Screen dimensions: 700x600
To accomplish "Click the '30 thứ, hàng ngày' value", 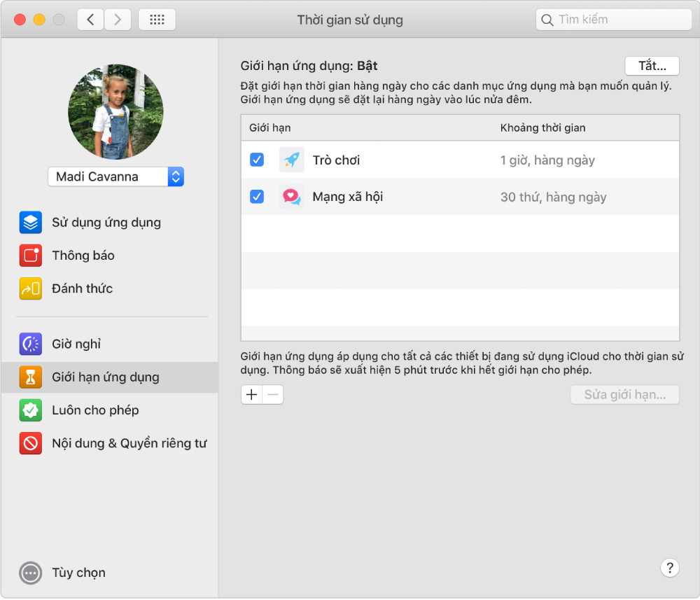I will [553, 197].
